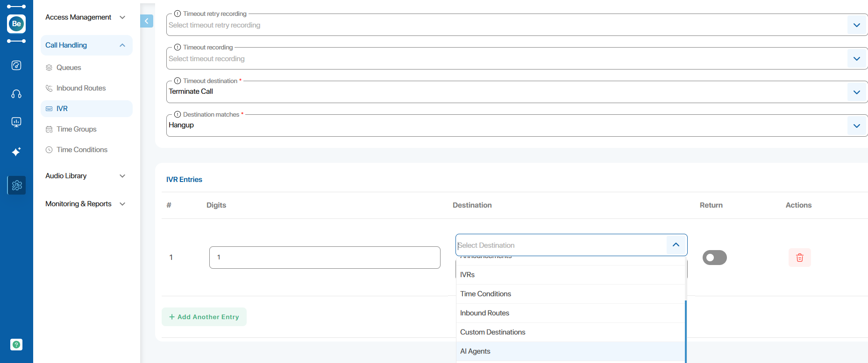Expand the Timeout retry recording dropdown
The image size is (868, 363).
point(856,25)
